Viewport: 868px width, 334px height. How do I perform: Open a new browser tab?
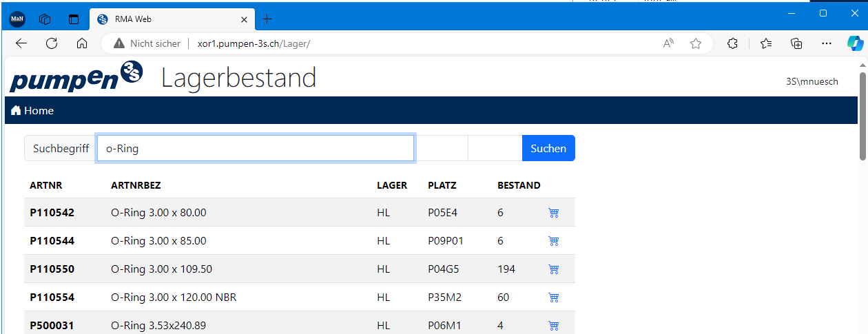click(267, 19)
